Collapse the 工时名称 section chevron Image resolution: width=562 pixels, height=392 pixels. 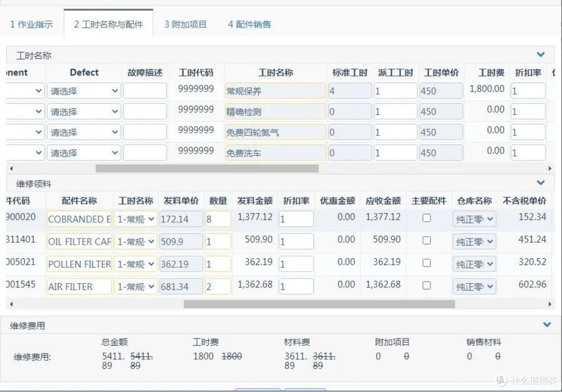541,55
